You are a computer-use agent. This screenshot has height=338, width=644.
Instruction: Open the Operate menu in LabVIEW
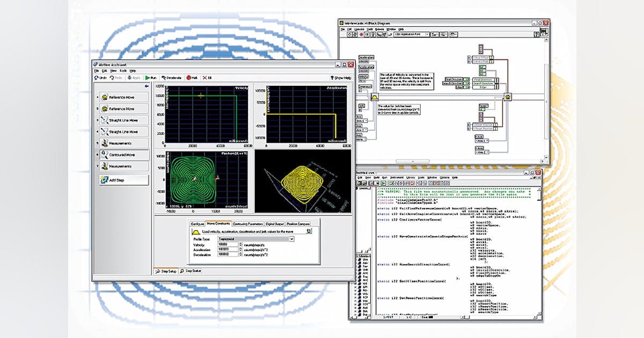click(x=358, y=30)
